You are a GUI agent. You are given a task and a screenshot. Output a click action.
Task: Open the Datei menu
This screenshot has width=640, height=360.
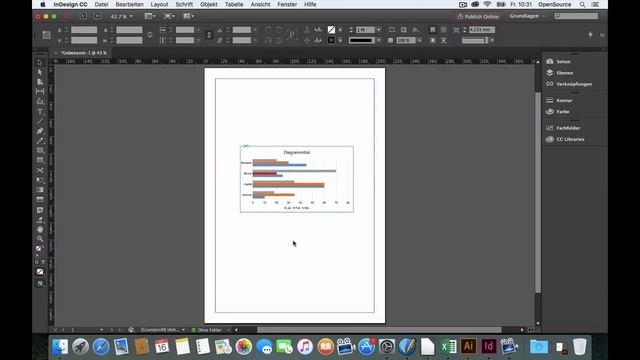pos(101,4)
